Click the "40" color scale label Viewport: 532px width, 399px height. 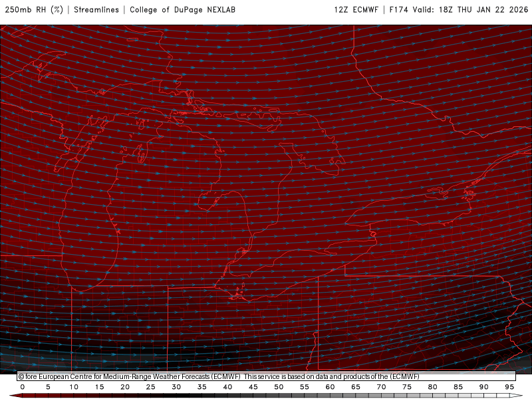(227, 387)
